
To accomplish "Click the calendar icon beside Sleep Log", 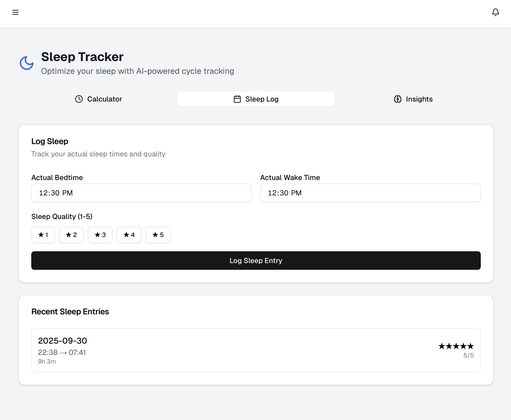I will 237,99.
